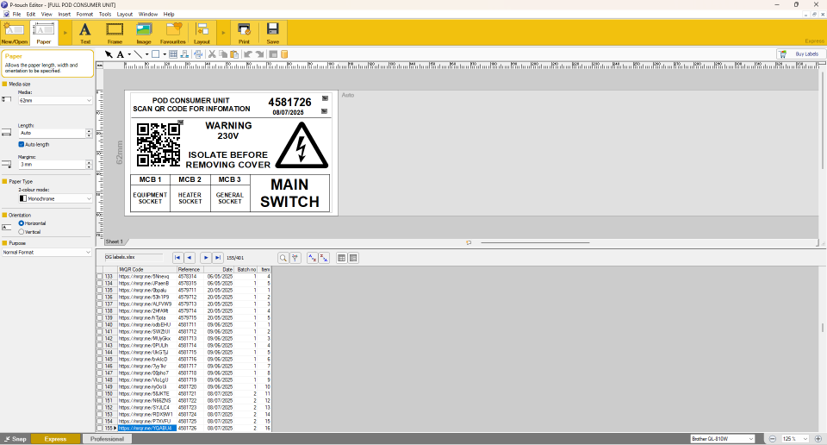The width and height of the screenshot is (827, 445).
Task: Expand ribbon arrow after Paper icon
Action: [x=65, y=33]
